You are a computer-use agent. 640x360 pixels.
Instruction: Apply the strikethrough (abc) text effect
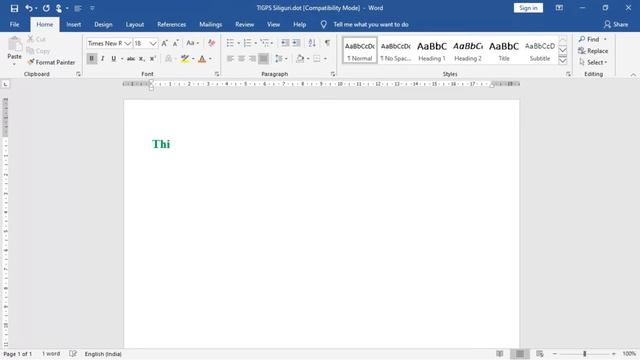coord(131,59)
